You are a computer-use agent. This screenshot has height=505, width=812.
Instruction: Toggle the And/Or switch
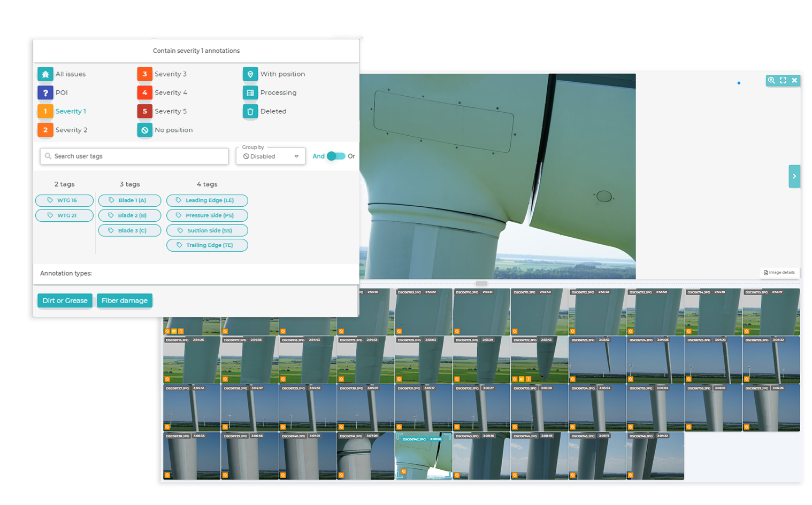pos(336,156)
